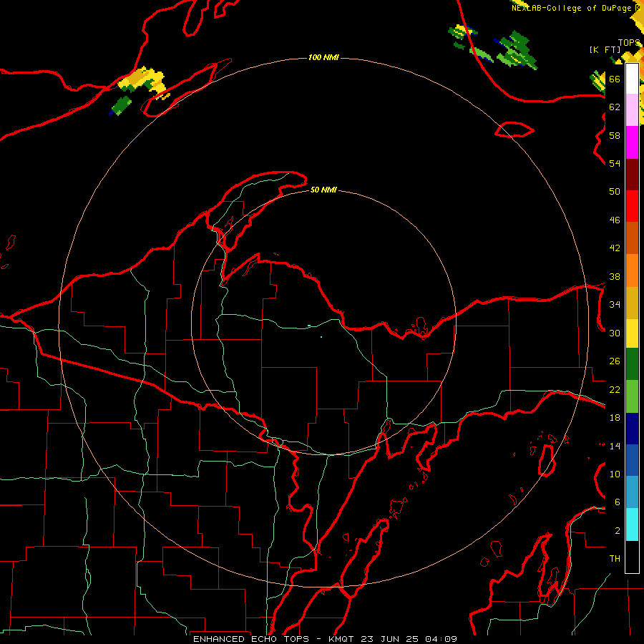Click the legend value '18'
This screenshot has height=644, width=644.
coord(615,418)
